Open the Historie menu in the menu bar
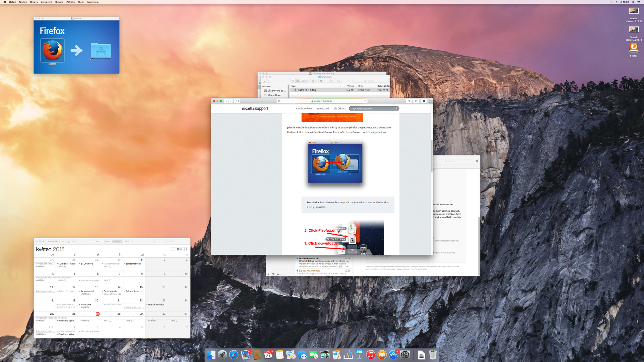Screen dimensions: 644x362 tap(59, 2)
